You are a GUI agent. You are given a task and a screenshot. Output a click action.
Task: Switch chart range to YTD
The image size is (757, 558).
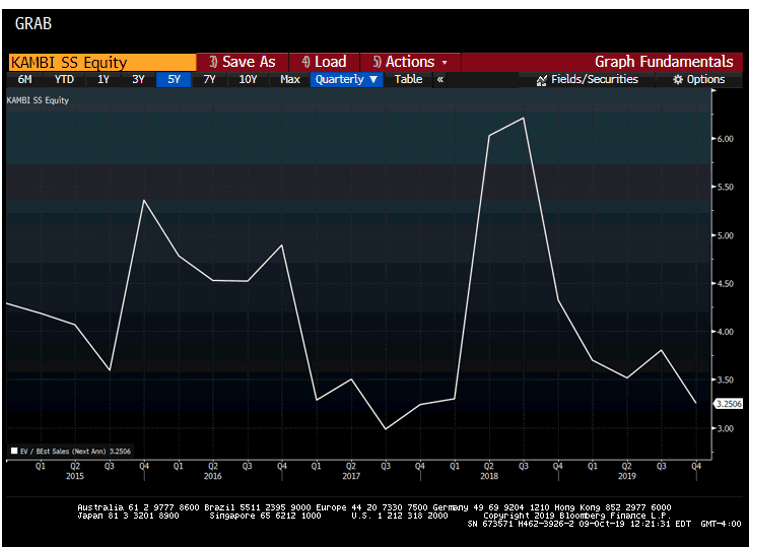pos(64,79)
